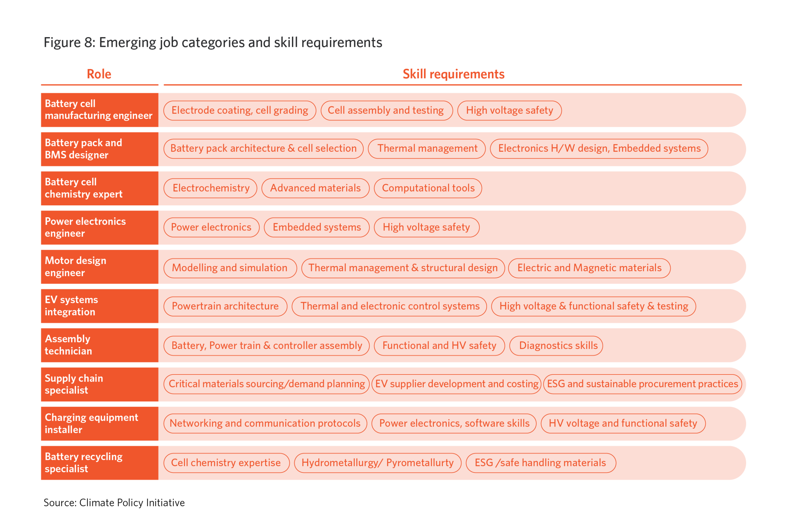
Task: Click the Diagnostics skills pill
Action: pos(556,346)
